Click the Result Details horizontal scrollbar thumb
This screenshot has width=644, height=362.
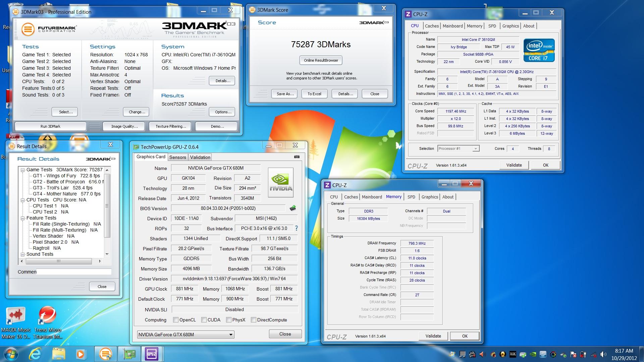[x=59, y=261]
